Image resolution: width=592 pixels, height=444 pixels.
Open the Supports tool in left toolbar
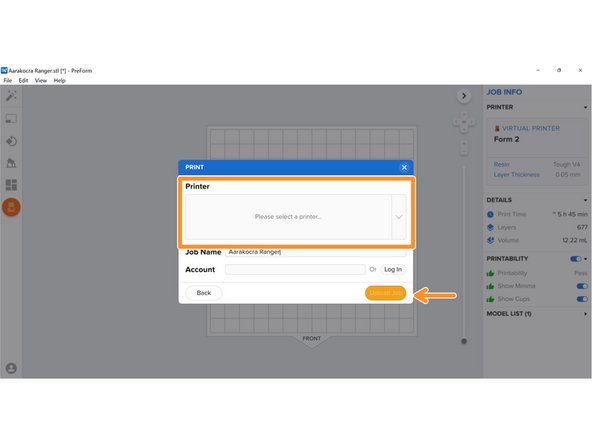[x=11, y=163]
